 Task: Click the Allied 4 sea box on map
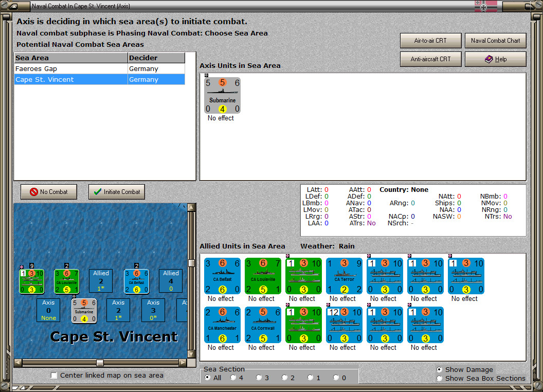click(171, 281)
